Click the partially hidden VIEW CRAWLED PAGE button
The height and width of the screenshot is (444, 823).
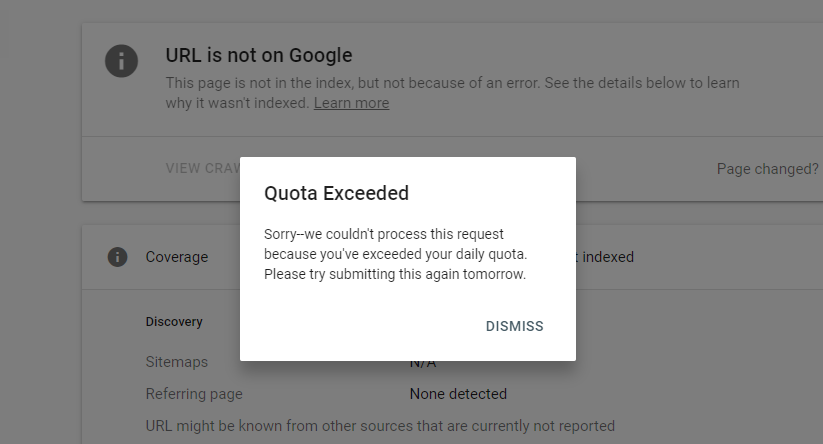[x=203, y=168]
